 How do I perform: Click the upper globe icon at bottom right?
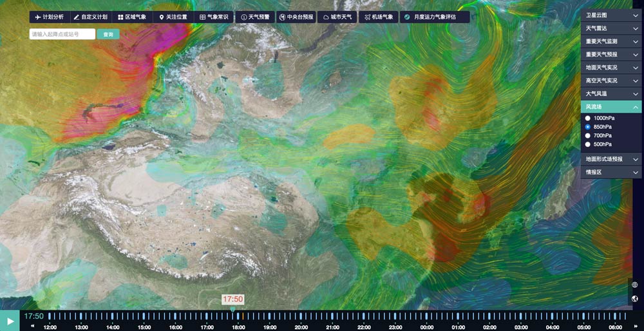(634, 285)
